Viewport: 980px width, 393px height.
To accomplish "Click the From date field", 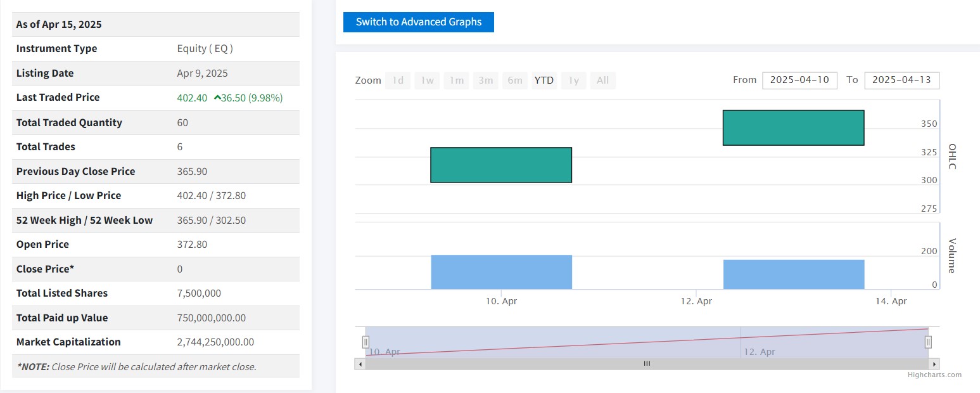I will tap(799, 81).
